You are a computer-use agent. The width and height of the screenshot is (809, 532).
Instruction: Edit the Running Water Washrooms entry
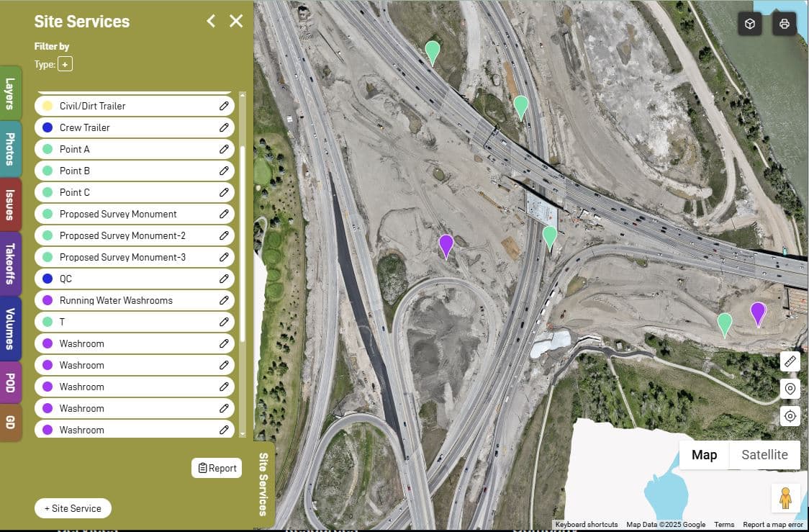(x=224, y=300)
